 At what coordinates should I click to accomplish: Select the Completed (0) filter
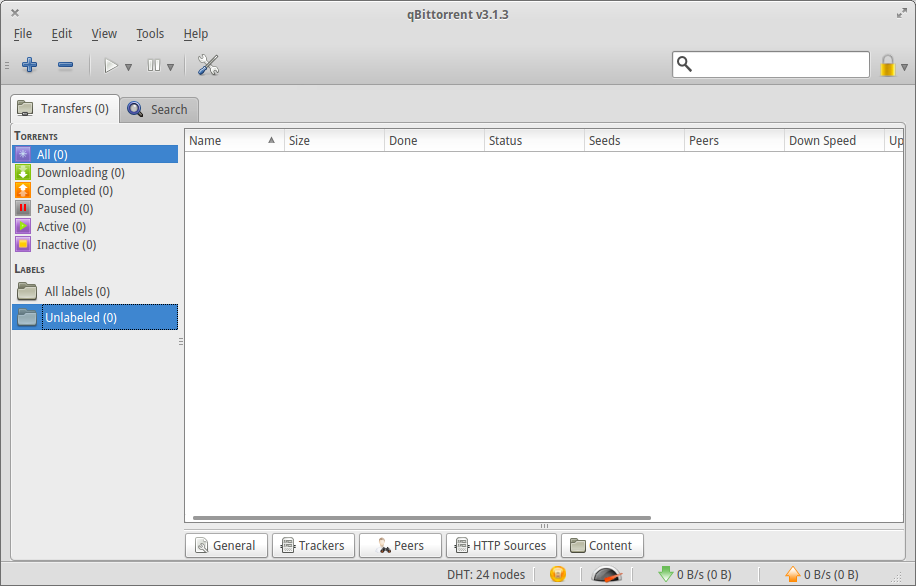click(95, 190)
